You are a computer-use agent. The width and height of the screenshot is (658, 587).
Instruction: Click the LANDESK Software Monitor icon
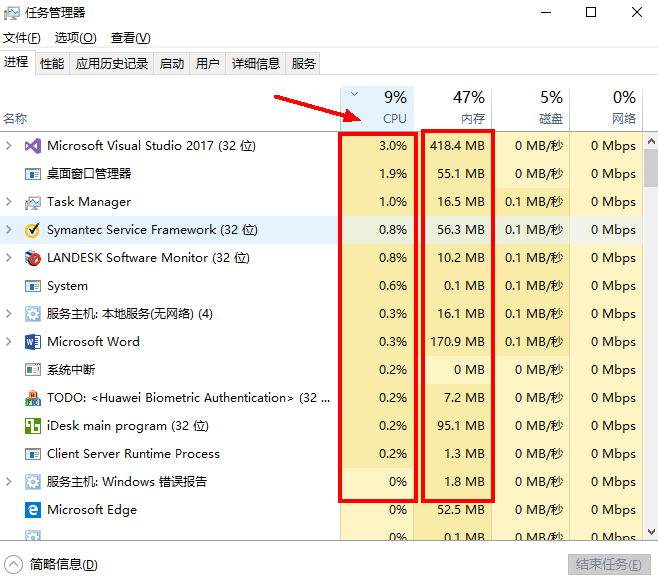pos(32,258)
